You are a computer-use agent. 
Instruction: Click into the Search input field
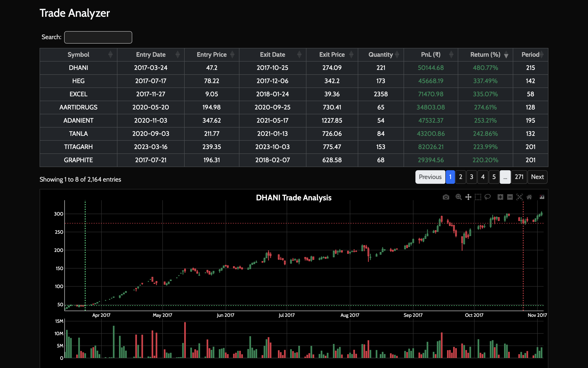(98, 37)
